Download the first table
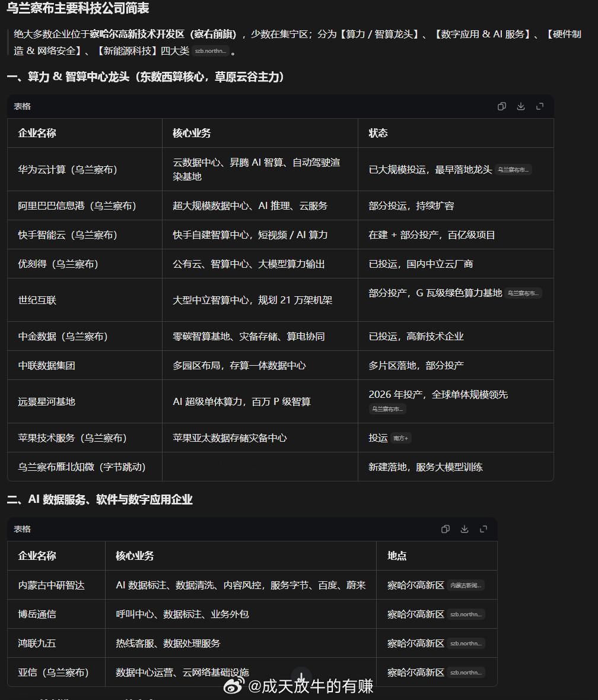598x700 pixels. (520, 106)
